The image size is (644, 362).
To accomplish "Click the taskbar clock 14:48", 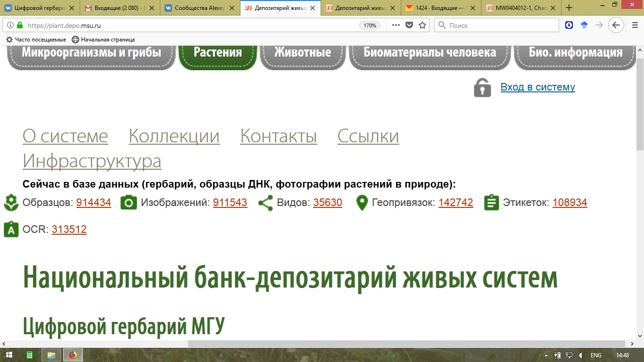I will (623, 355).
